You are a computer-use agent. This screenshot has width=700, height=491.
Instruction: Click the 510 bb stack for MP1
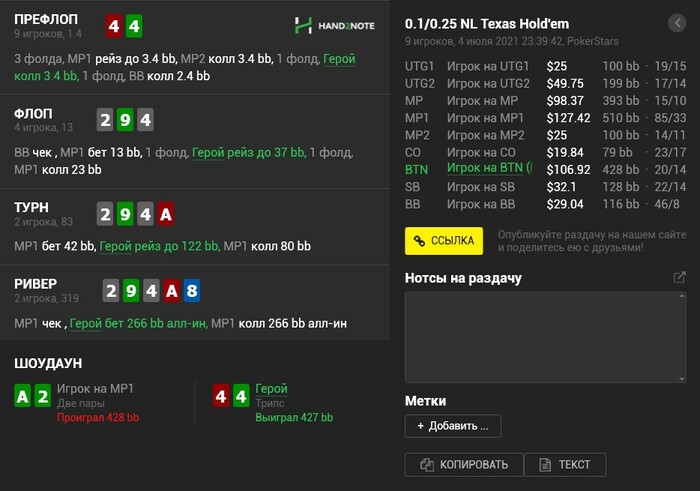coord(621,118)
